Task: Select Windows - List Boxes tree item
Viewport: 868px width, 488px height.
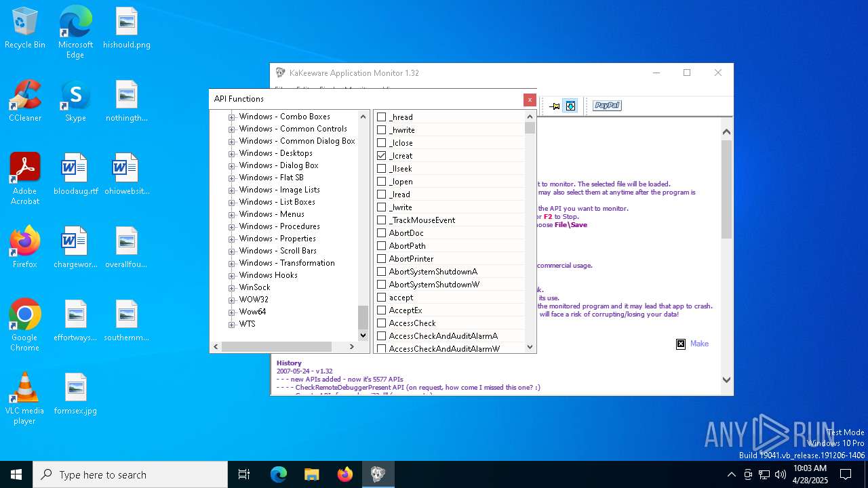Action: pos(277,202)
